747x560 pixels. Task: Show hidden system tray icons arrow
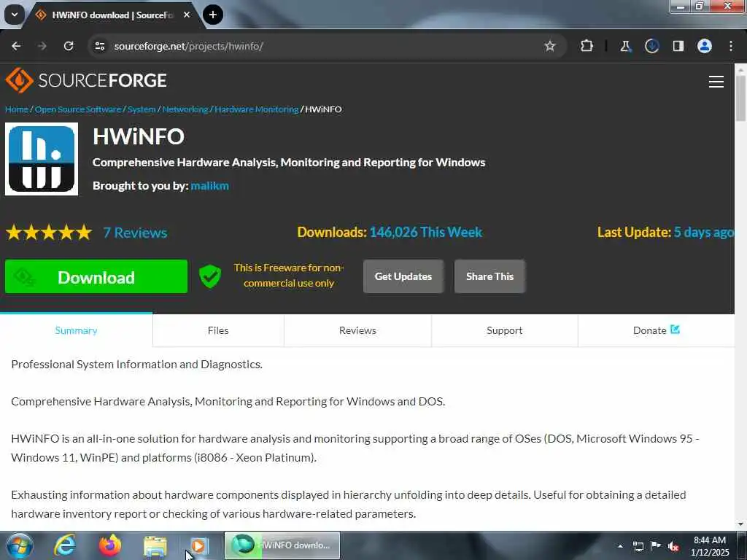(620, 546)
